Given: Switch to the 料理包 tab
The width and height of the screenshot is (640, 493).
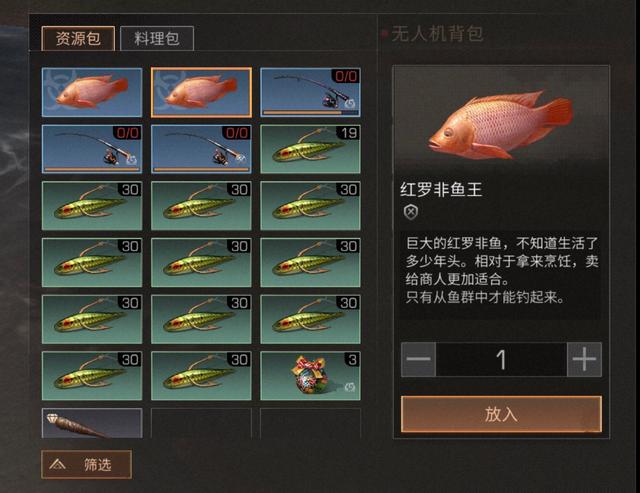Looking at the screenshot, I should [157, 38].
